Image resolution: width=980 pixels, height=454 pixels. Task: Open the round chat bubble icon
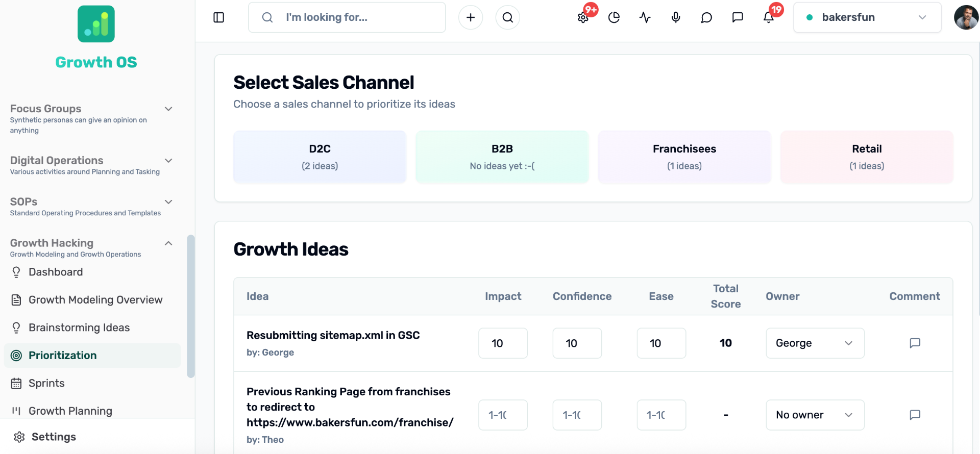(706, 17)
